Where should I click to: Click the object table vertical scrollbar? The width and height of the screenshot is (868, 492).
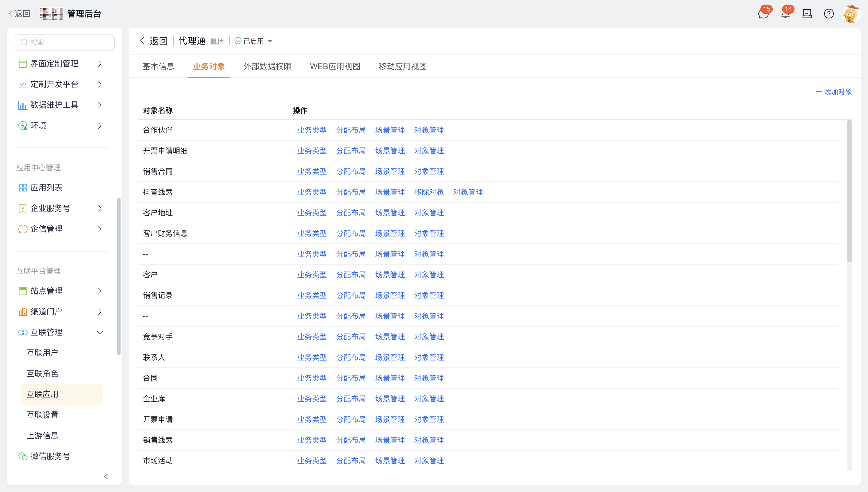(x=849, y=191)
